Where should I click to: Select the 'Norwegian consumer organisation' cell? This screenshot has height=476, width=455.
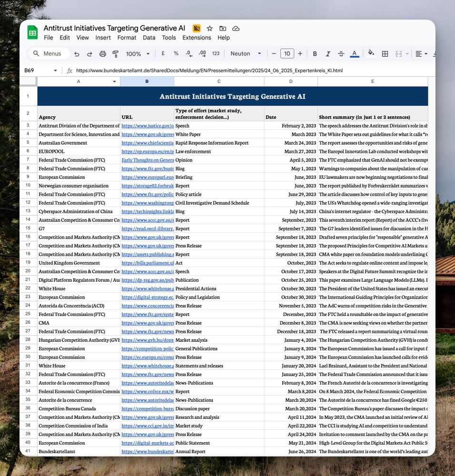(79, 186)
